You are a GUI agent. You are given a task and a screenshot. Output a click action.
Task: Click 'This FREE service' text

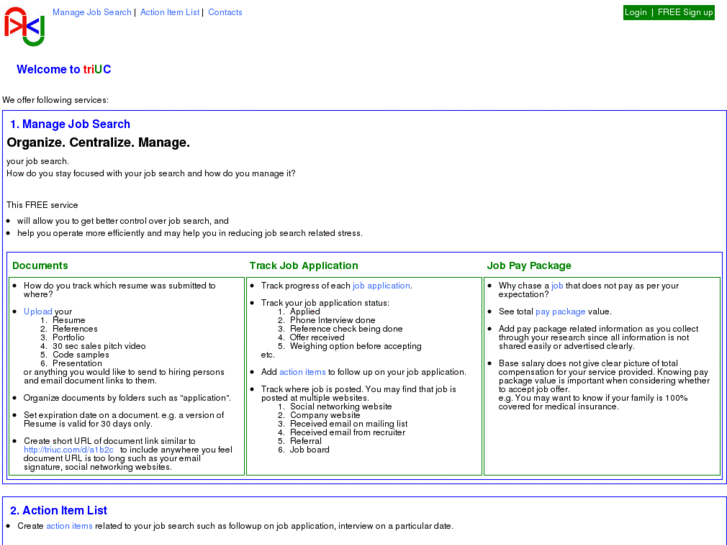pyautogui.click(x=42, y=205)
